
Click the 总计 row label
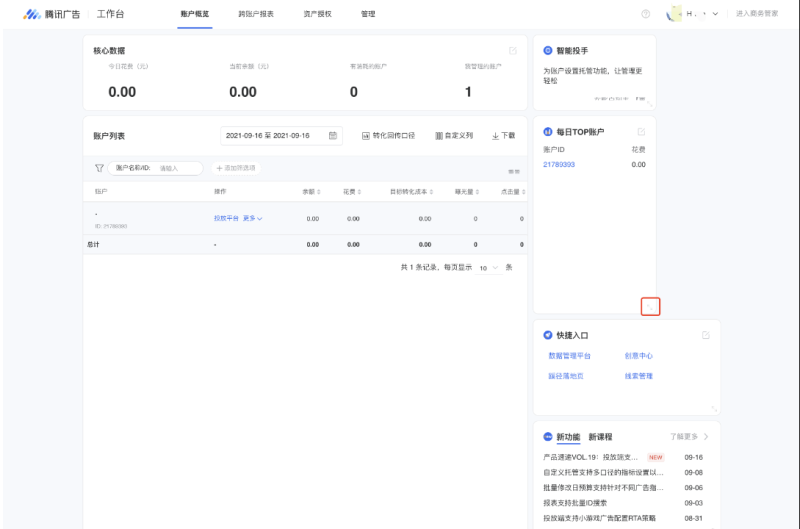[93, 244]
